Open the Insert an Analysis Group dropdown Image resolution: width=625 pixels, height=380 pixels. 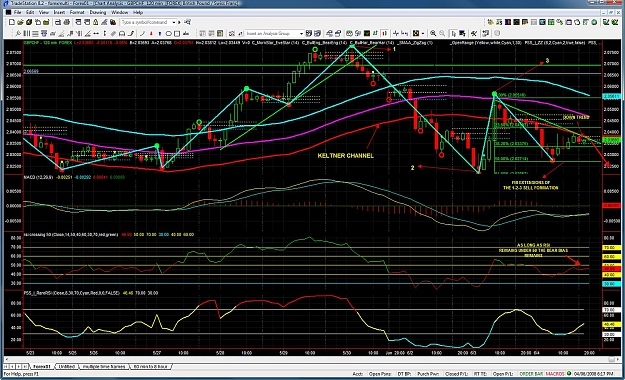pos(301,33)
